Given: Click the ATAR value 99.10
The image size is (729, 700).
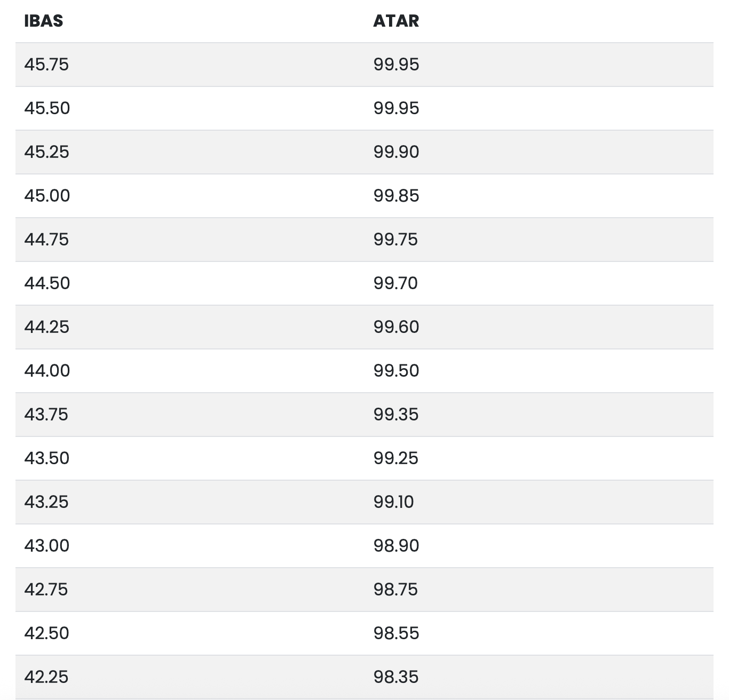Looking at the screenshot, I should coord(393,502).
